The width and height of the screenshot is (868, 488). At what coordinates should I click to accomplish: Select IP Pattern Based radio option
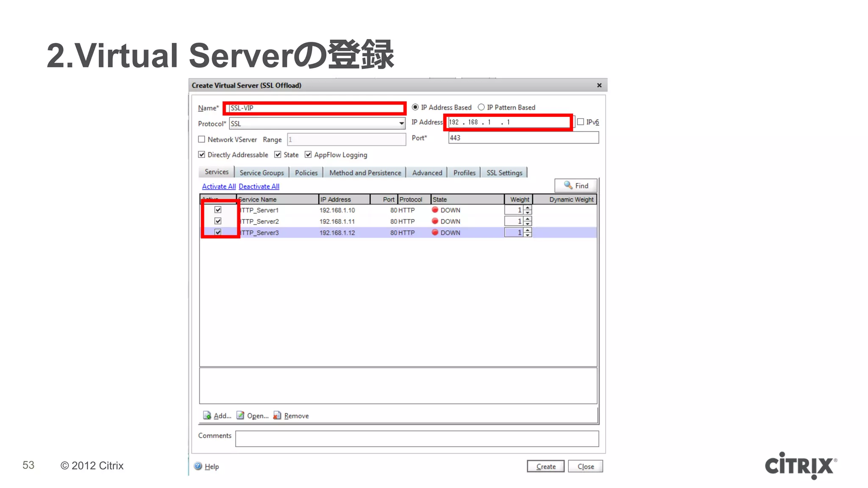pyautogui.click(x=481, y=107)
